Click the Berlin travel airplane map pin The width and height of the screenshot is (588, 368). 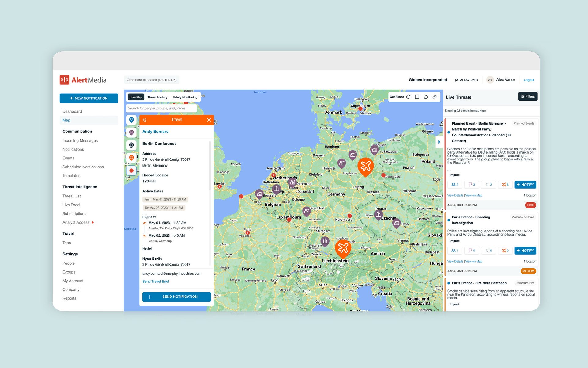(365, 166)
